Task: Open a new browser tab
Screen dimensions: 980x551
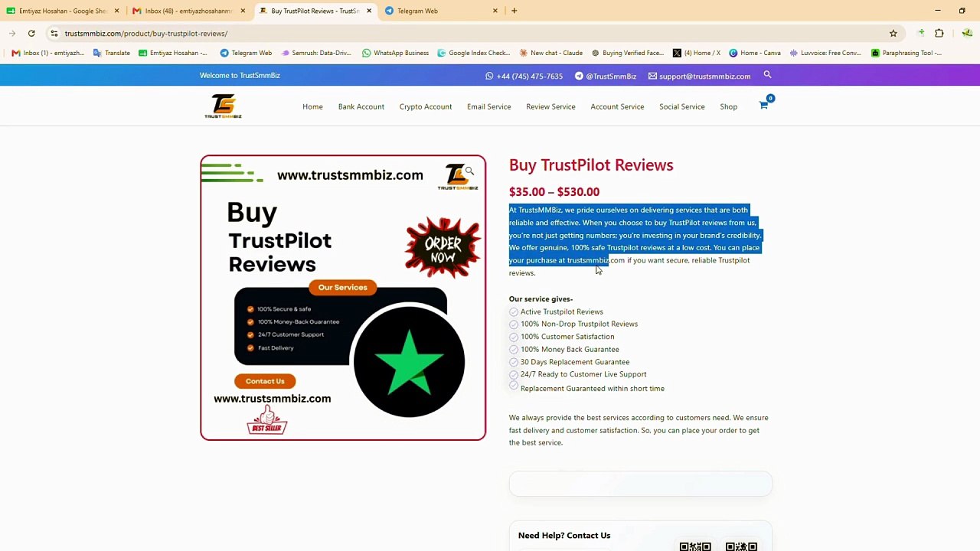Action: coord(514,11)
